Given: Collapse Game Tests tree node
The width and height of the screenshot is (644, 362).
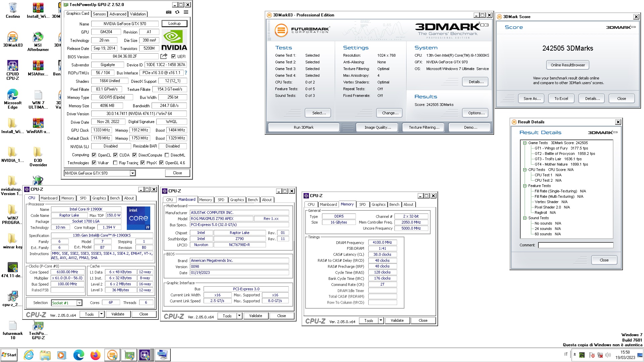Looking at the screenshot, I should (525, 143).
